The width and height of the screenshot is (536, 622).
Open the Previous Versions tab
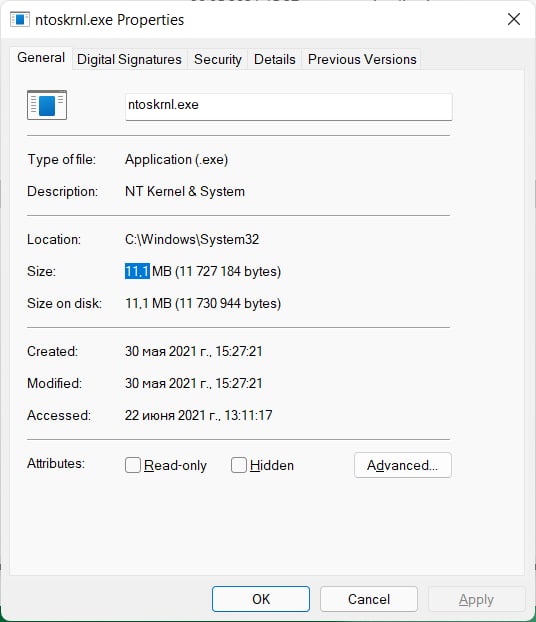tap(362, 60)
